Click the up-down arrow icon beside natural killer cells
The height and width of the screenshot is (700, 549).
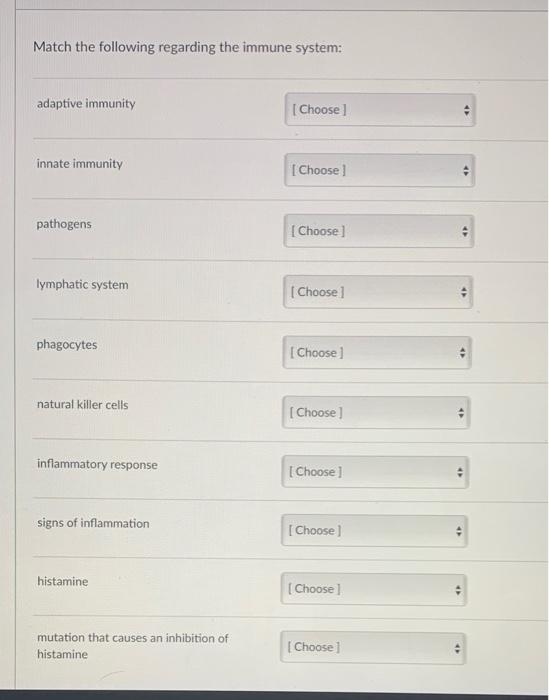coord(461,413)
